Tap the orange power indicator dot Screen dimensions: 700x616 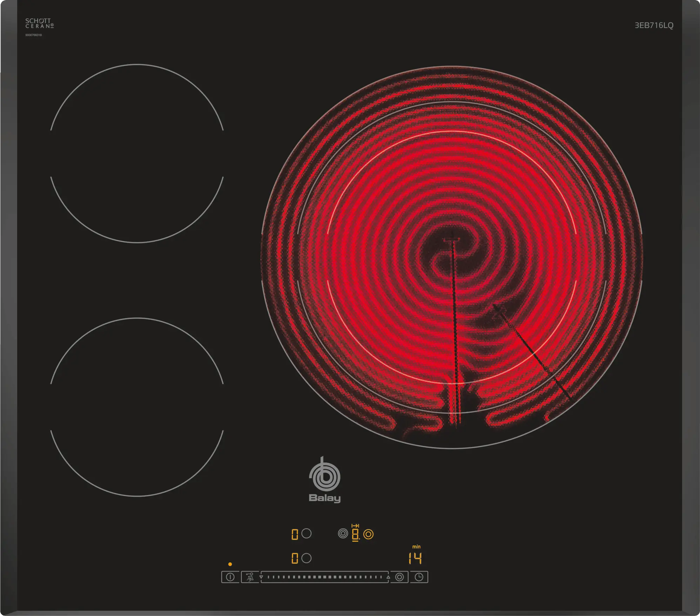tap(230, 564)
